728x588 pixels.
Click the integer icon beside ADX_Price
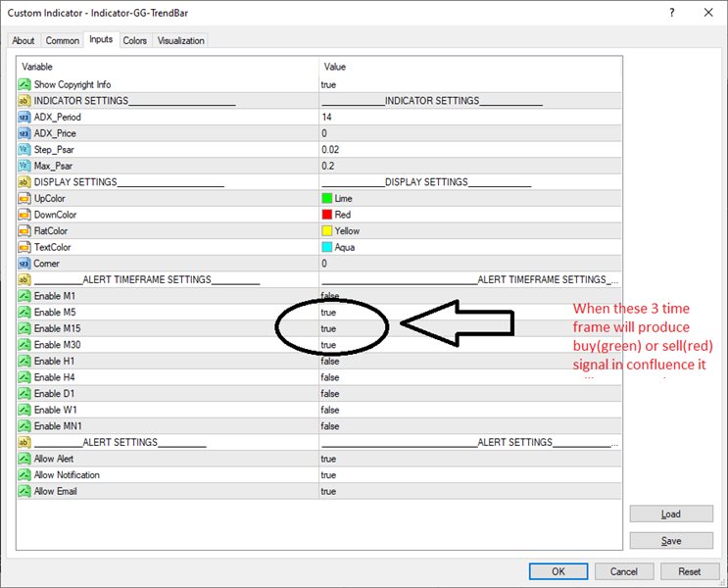(24, 133)
